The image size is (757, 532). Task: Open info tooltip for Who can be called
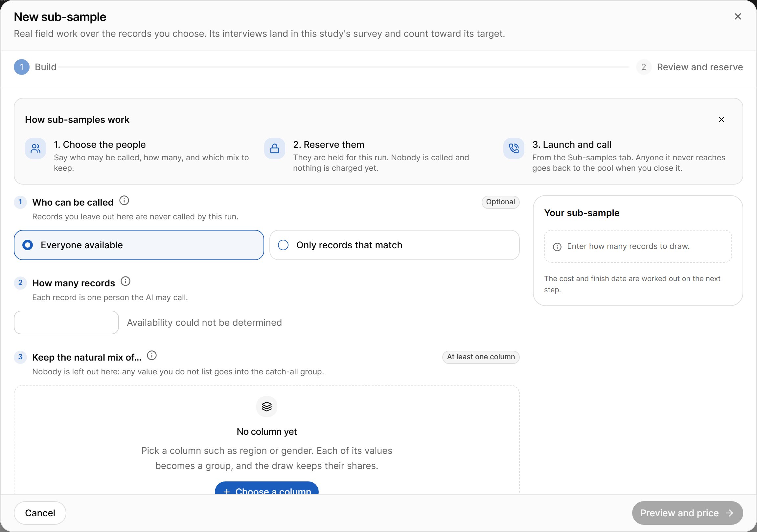tap(124, 200)
